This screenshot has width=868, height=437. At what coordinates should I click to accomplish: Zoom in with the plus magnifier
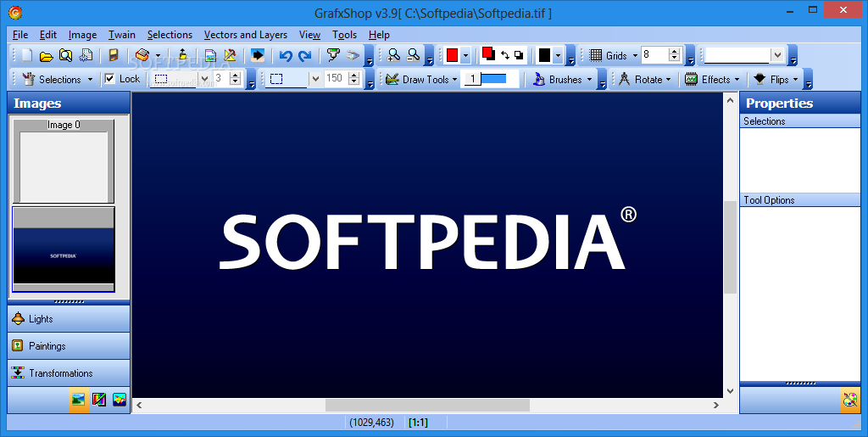pos(393,55)
